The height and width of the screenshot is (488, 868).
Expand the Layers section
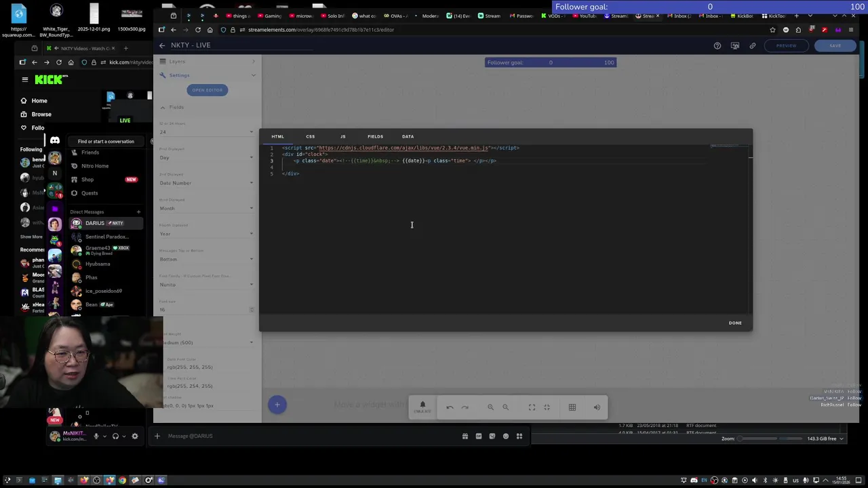207,62
